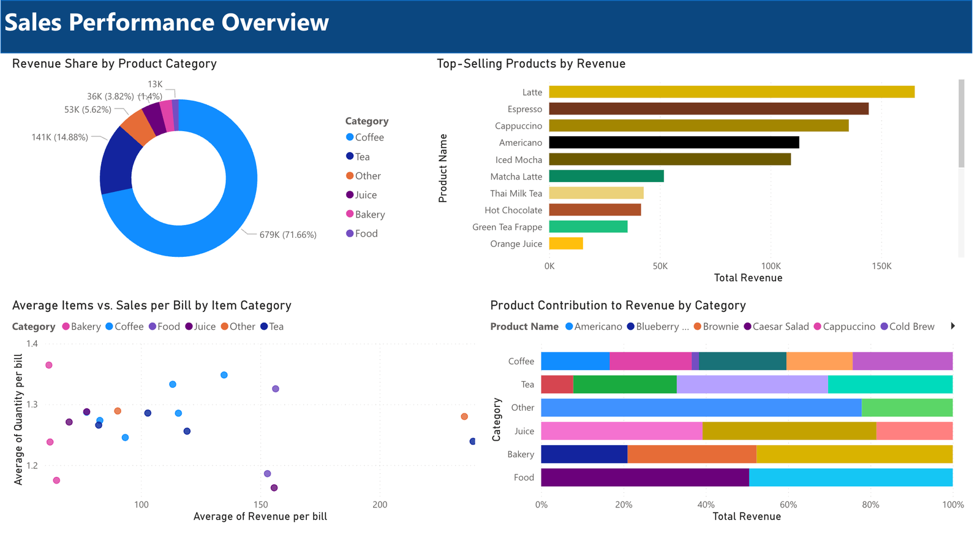The width and height of the screenshot is (980, 540).
Task: Click Tea in the scatter chart legend
Action: pyautogui.click(x=272, y=327)
